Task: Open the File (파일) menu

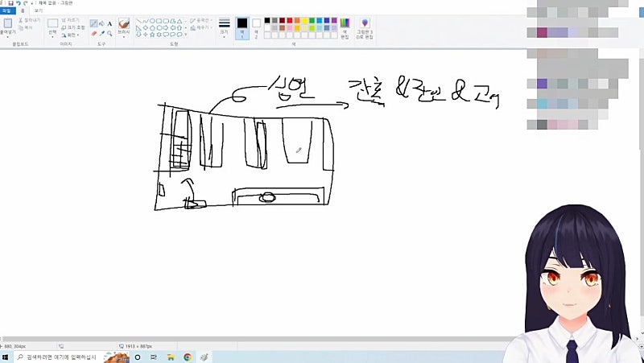Action: pos(6,11)
